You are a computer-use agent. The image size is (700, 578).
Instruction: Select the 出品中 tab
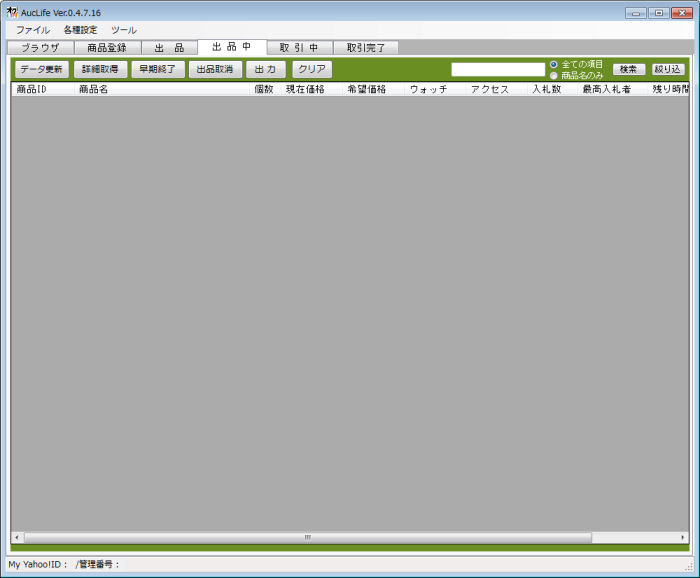[x=232, y=47]
